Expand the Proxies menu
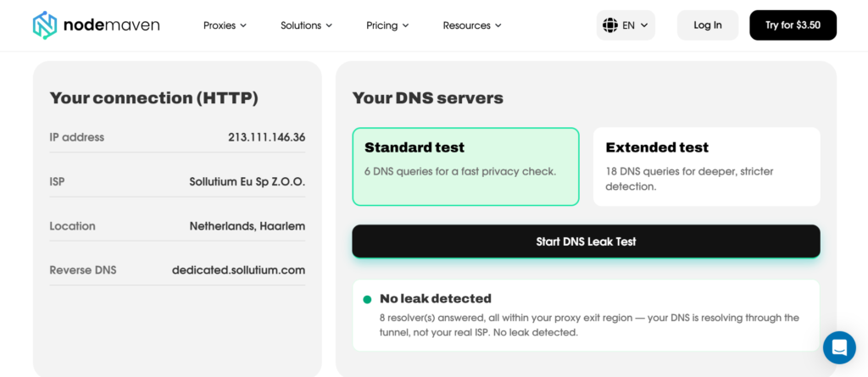The height and width of the screenshot is (377, 868). (225, 25)
